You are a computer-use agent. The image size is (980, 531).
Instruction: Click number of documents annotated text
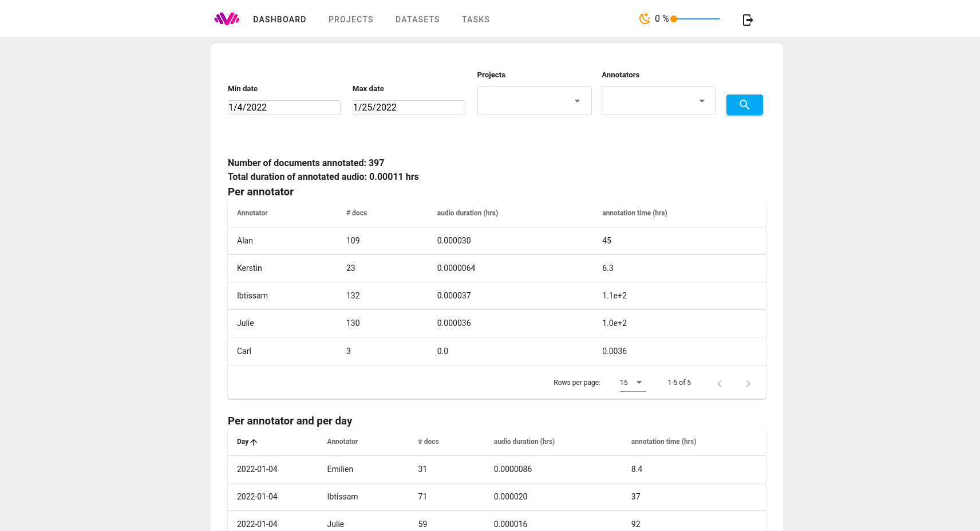pyautogui.click(x=306, y=163)
